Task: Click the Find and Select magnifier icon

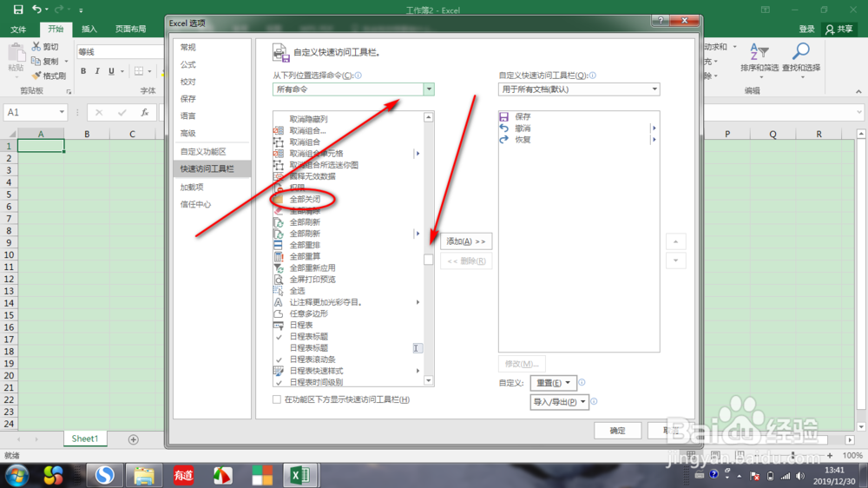Action: (801, 51)
